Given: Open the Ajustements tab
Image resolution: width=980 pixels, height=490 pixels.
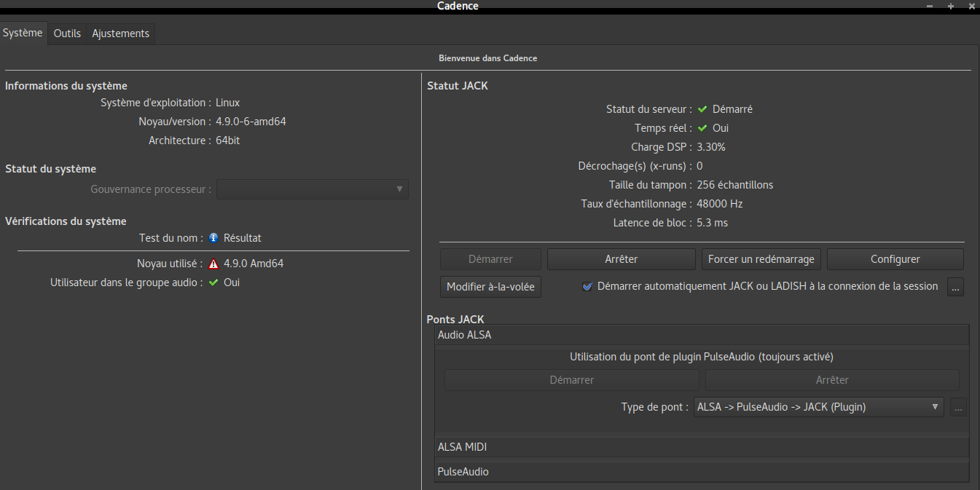Looking at the screenshot, I should click(121, 33).
